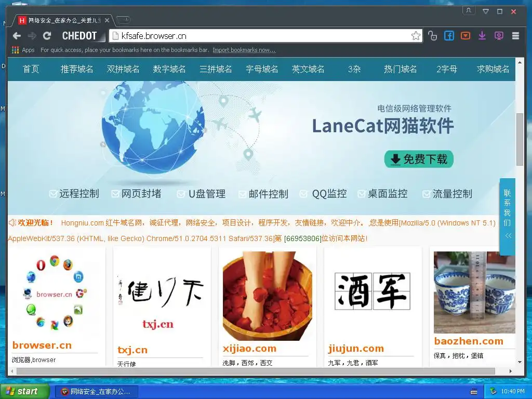Click the txj.cn domain link
This screenshot has height=399, width=532.
(132, 350)
